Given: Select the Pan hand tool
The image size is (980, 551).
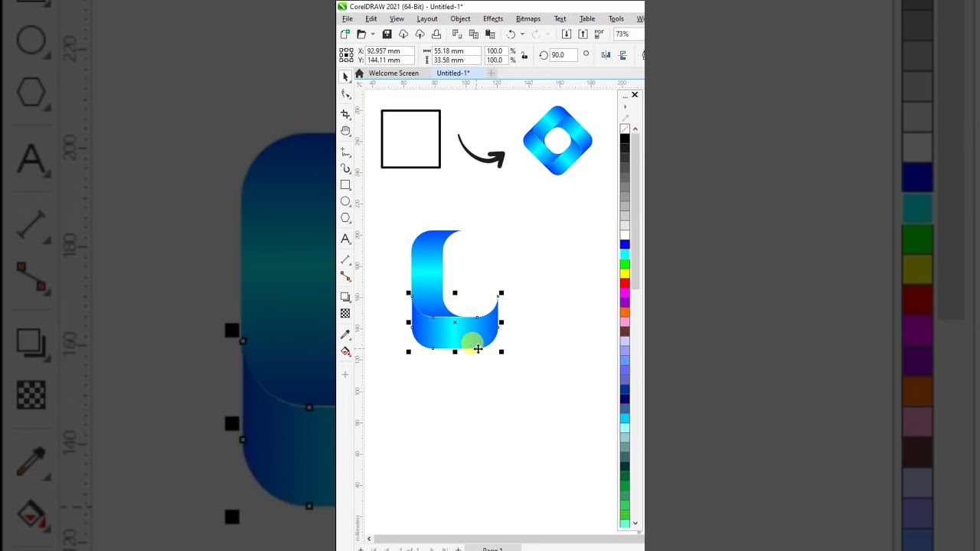Looking at the screenshot, I should [x=345, y=131].
